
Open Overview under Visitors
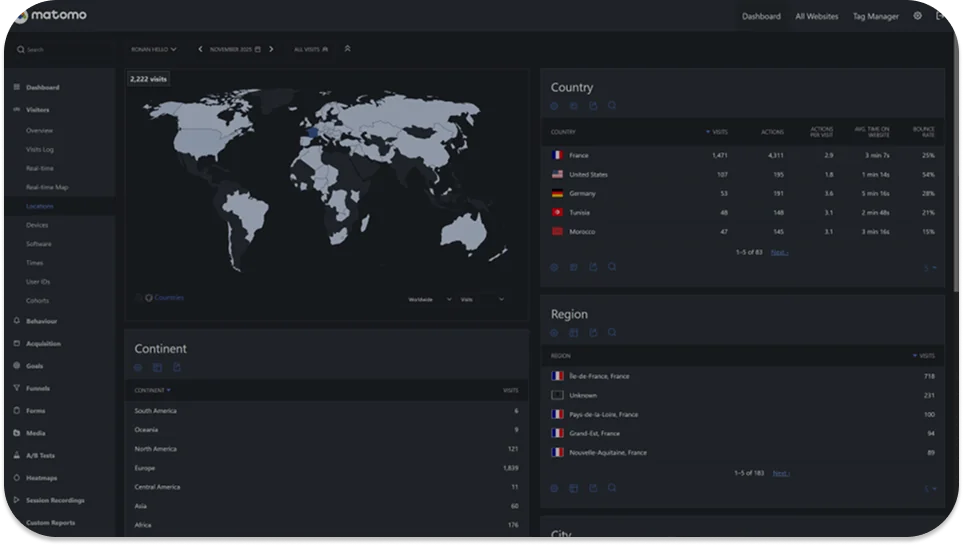pyautogui.click(x=39, y=130)
